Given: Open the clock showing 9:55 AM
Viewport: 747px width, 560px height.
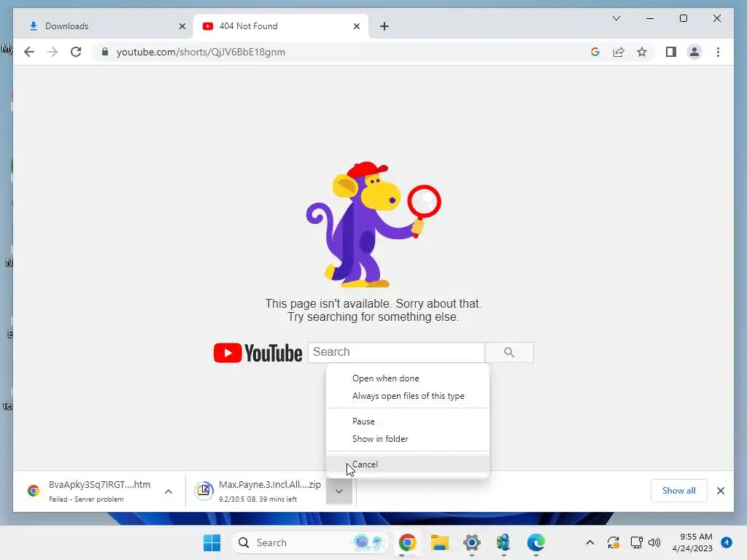Looking at the screenshot, I should pos(692,542).
